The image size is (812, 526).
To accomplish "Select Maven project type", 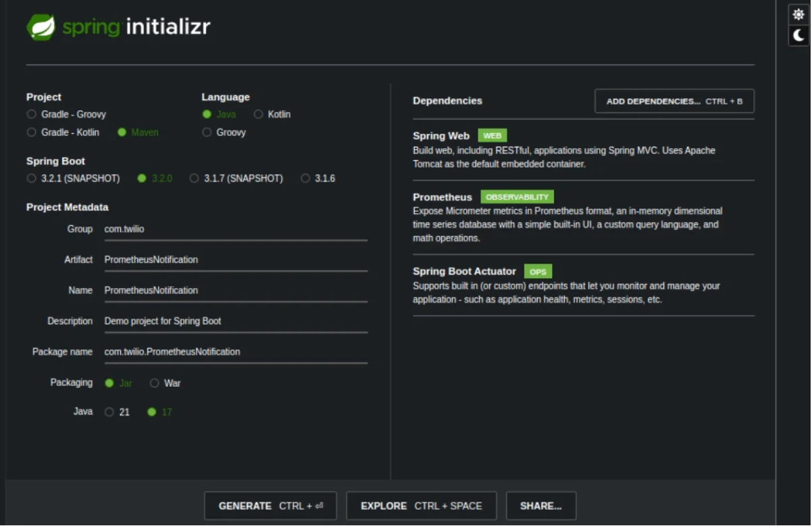I will [x=138, y=133].
